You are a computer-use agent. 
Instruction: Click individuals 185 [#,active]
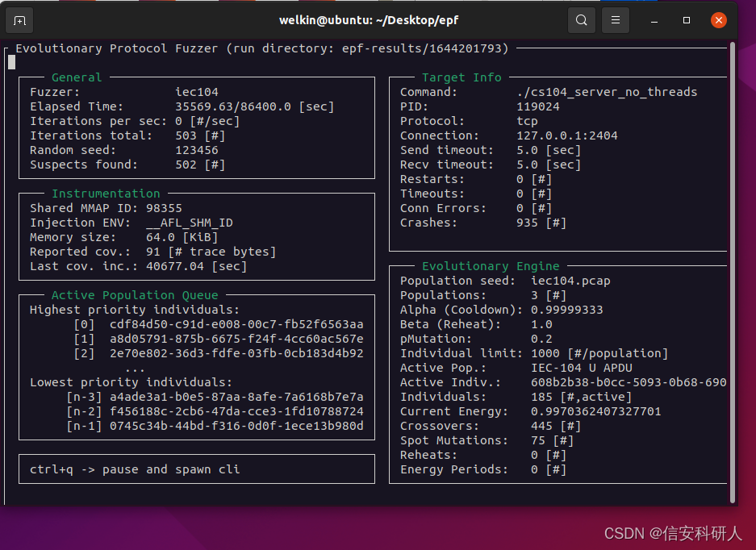point(581,397)
